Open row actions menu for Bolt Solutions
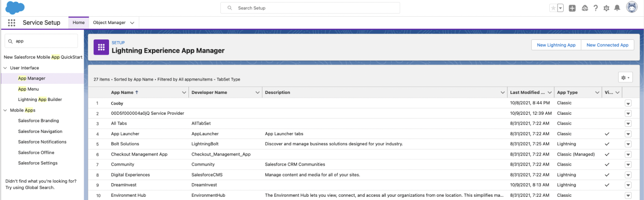Screen dimensions: 644x200 [628, 144]
